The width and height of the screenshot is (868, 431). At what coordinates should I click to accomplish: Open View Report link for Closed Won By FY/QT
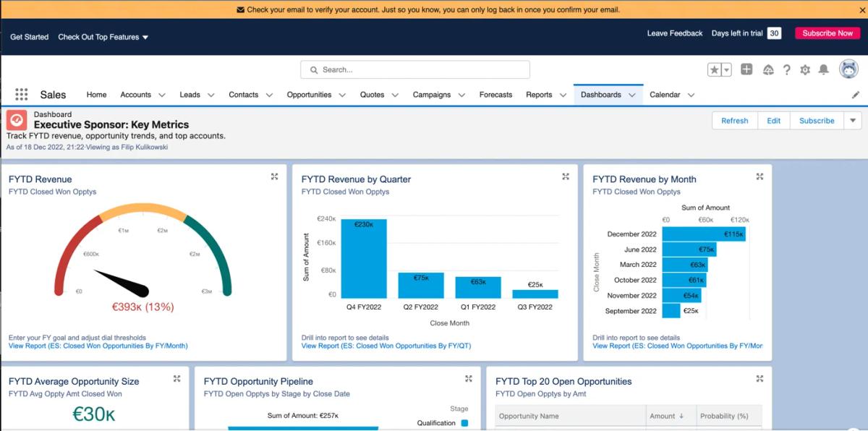pyautogui.click(x=386, y=346)
